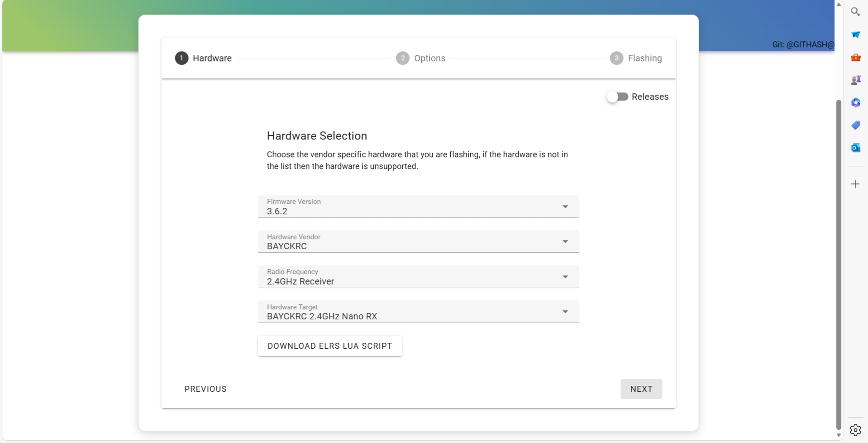Launch Microsoft 365 from the sidebar
The width and height of the screenshot is (868, 443).
(855, 103)
